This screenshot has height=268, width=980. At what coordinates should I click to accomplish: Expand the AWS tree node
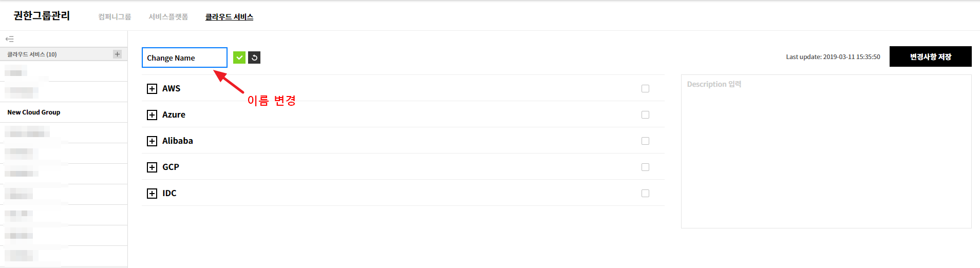(x=152, y=89)
